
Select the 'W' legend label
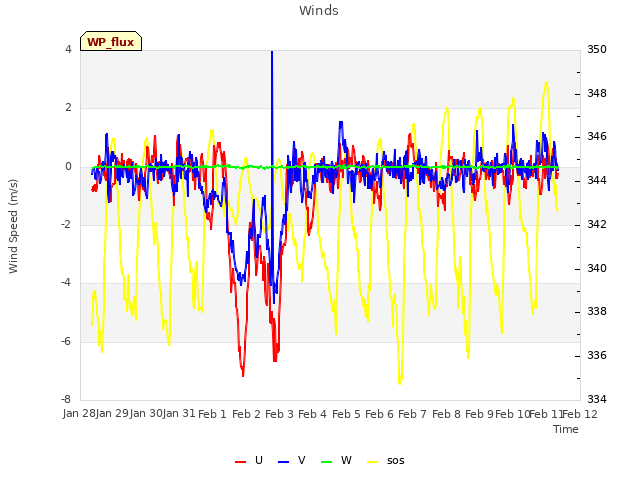pyautogui.click(x=346, y=460)
